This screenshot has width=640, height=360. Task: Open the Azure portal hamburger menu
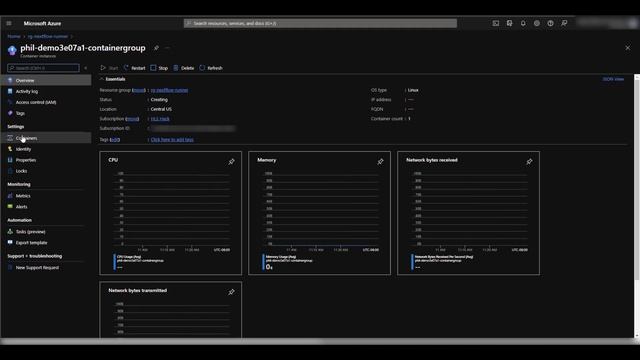click(x=9, y=23)
